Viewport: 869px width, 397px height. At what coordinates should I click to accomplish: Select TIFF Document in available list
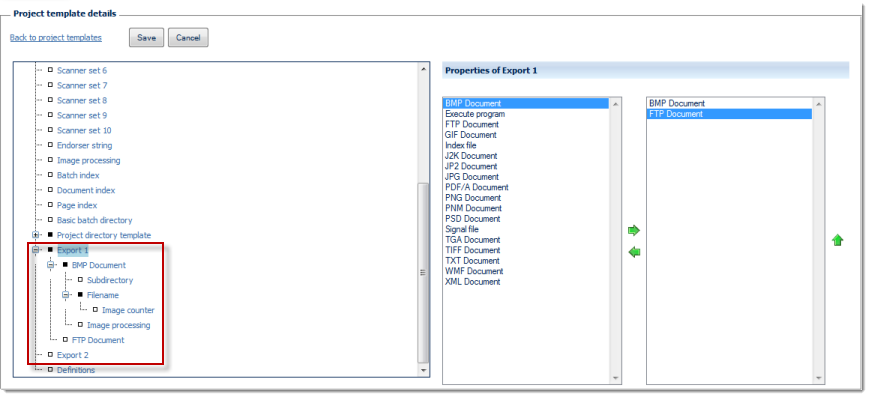point(525,250)
